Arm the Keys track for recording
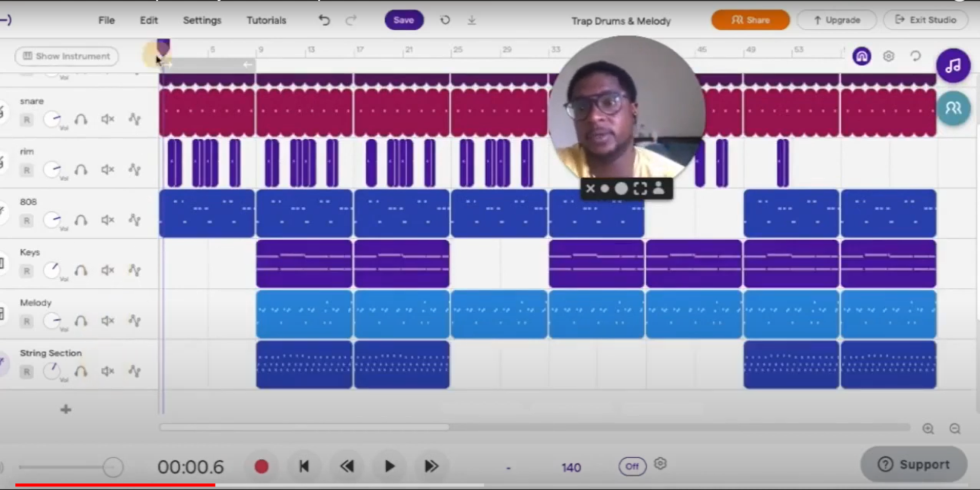Viewport: 980px width, 490px height. point(26,271)
